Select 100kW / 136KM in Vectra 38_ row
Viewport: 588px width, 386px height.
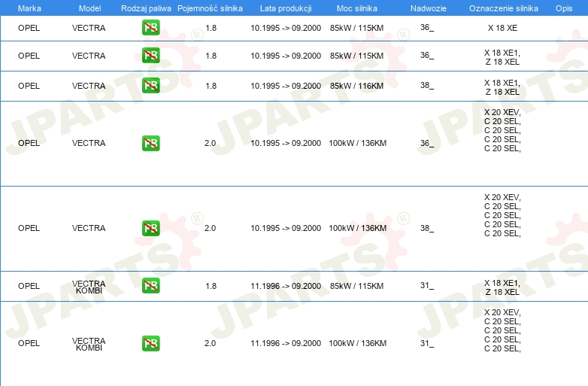(357, 228)
